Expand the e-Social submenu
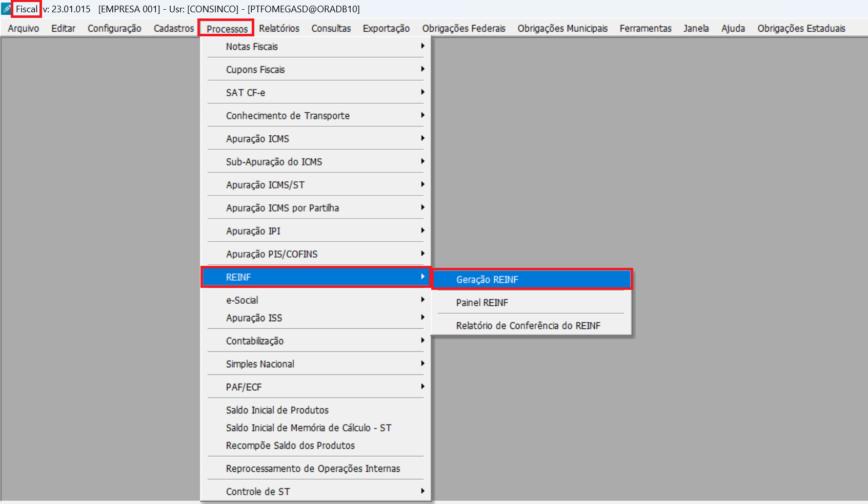The image size is (868, 504). click(316, 300)
